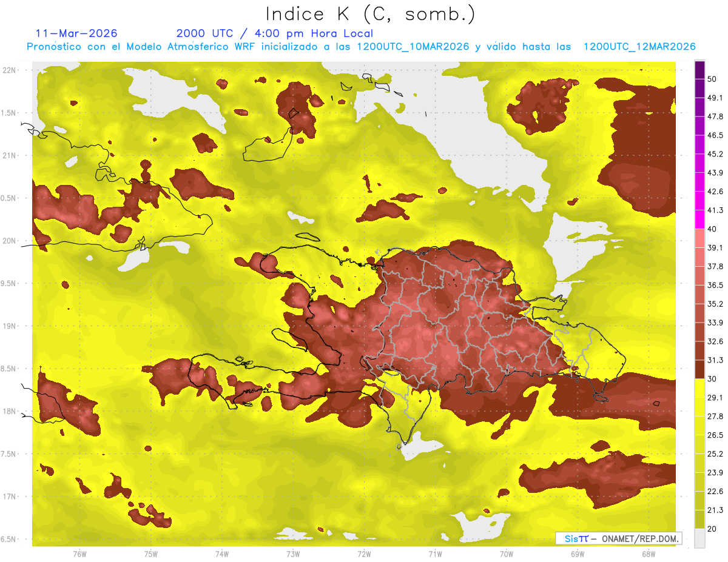Click the colorbar value 37.8
728x562 pixels.
pos(715,267)
